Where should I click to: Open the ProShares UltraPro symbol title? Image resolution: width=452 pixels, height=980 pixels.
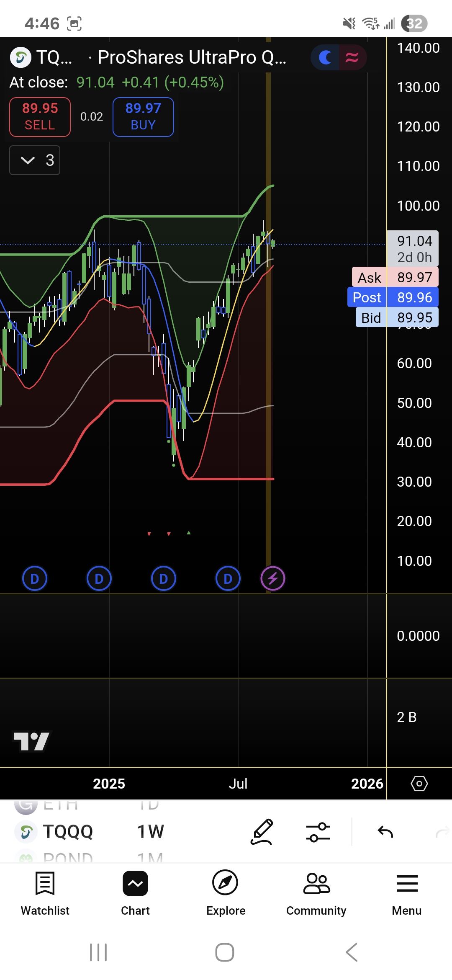192,57
